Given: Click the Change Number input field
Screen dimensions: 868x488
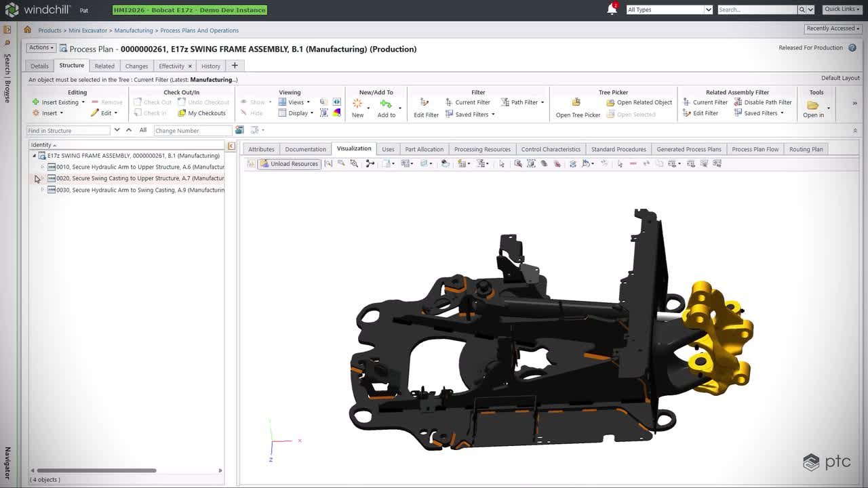Looking at the screenshot, I should [193, 130].
